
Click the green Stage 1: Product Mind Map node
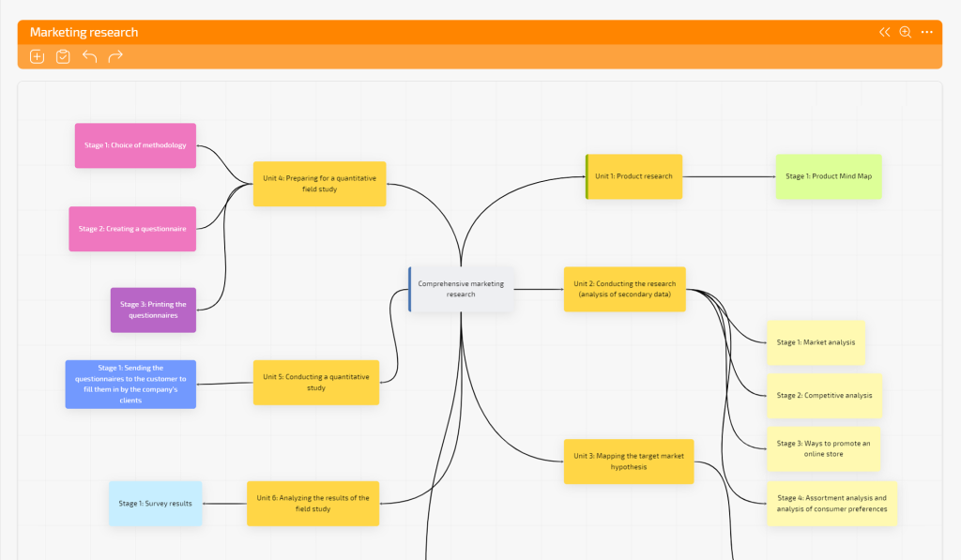click(x=829, y=176)
